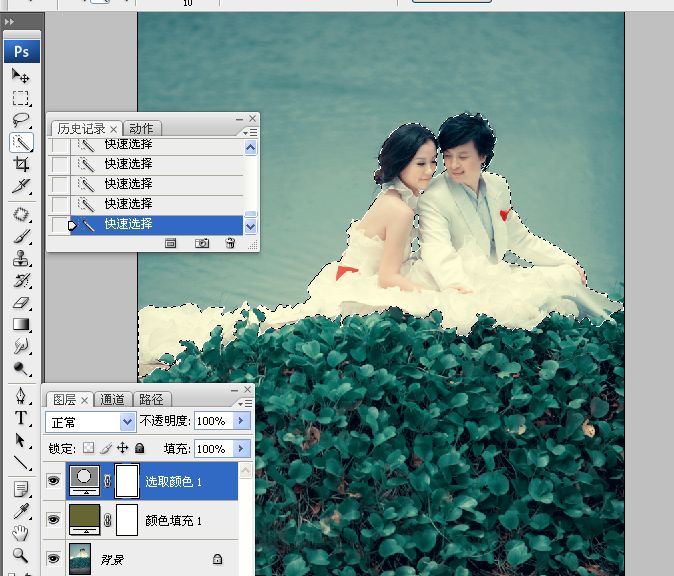Select the Crop tool
This screenshot has height=576, width=674.
click(20, 164)
